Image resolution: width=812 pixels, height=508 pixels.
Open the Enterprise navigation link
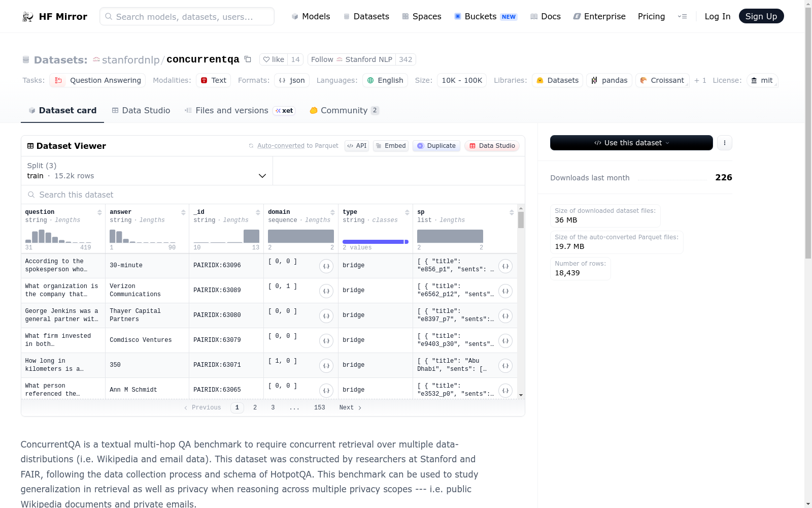coord(599,16)
